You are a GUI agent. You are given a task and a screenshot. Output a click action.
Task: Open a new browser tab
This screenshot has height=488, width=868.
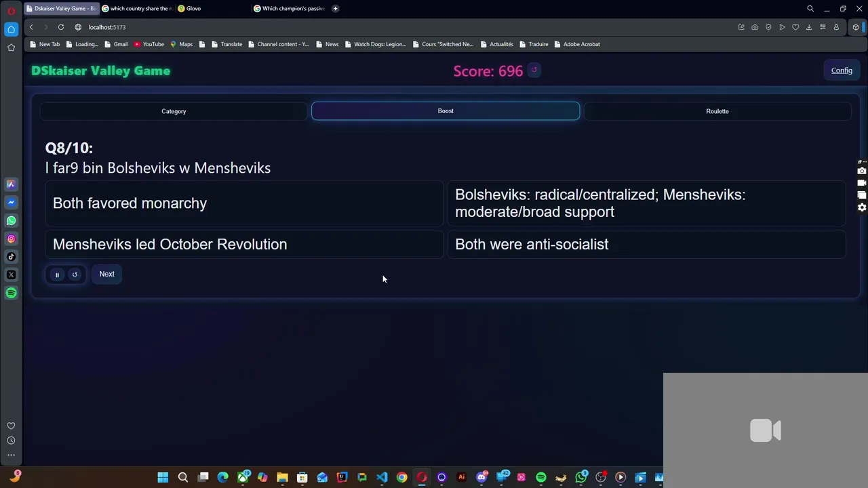point(335,8)
